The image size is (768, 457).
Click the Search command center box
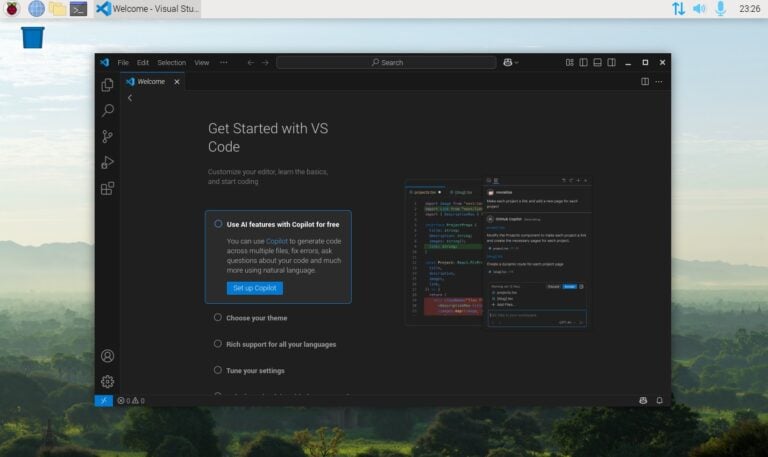386,63
